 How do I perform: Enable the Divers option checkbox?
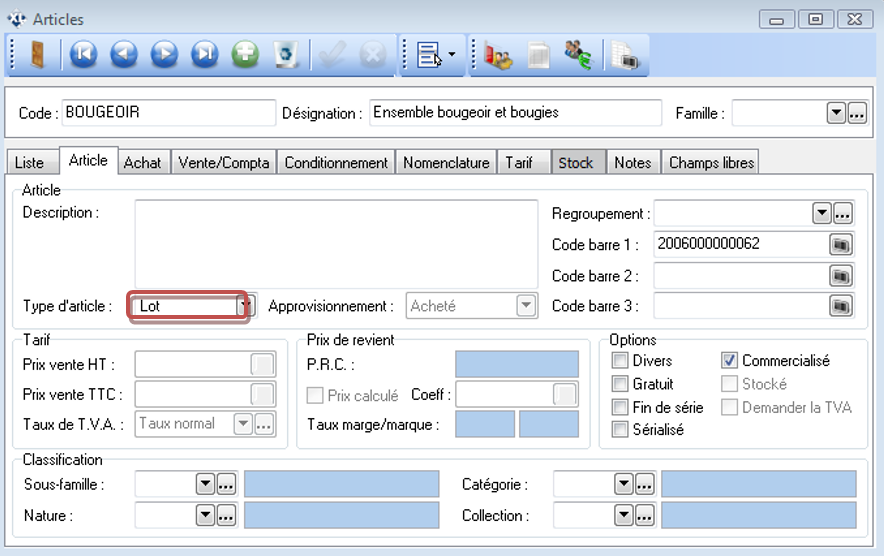point(620,361)
